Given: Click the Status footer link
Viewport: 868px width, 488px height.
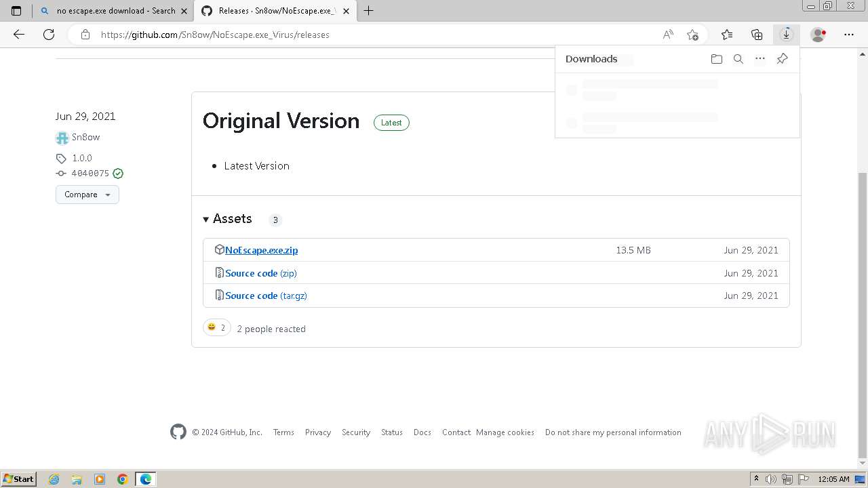Looking at the screenshot, I should click(392, 432).
